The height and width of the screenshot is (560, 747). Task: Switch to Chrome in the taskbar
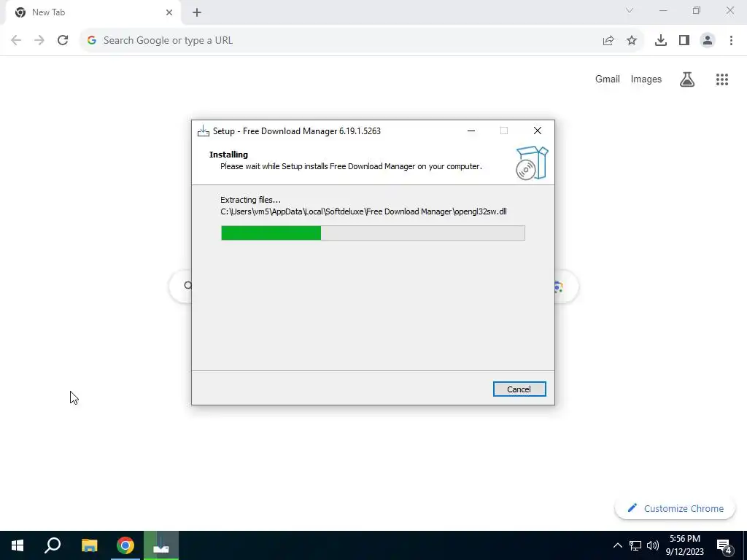(x=125, y=545)
